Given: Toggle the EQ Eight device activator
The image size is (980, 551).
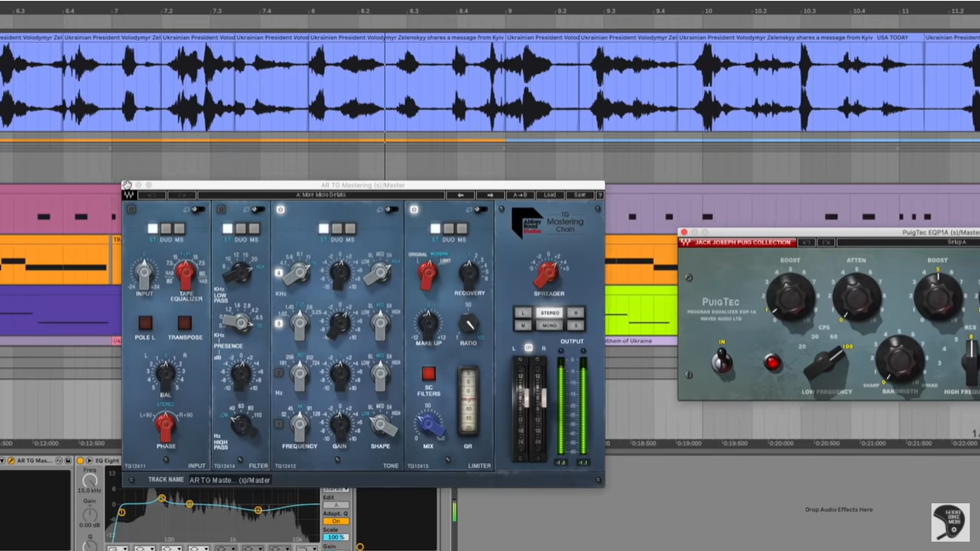Looking at the screenshot, I should (80, 461).
